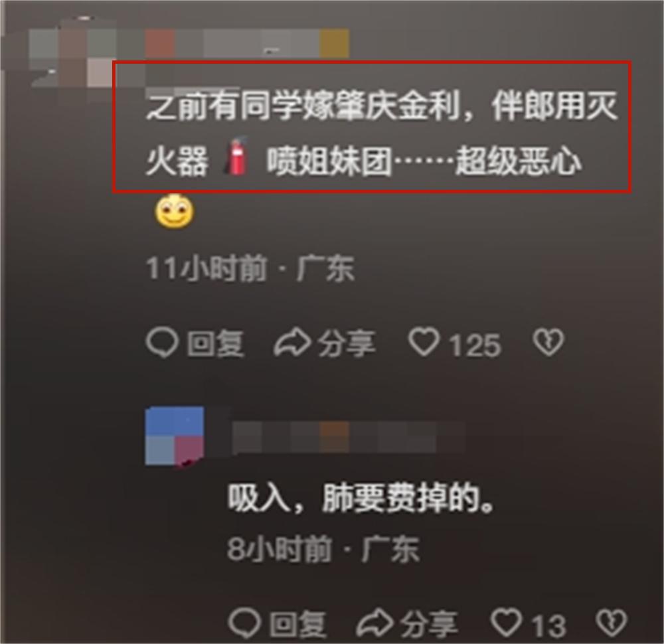Open the blurred username of first commenter
The height and width of the screenshot is (644, 664).
(246, 44)
